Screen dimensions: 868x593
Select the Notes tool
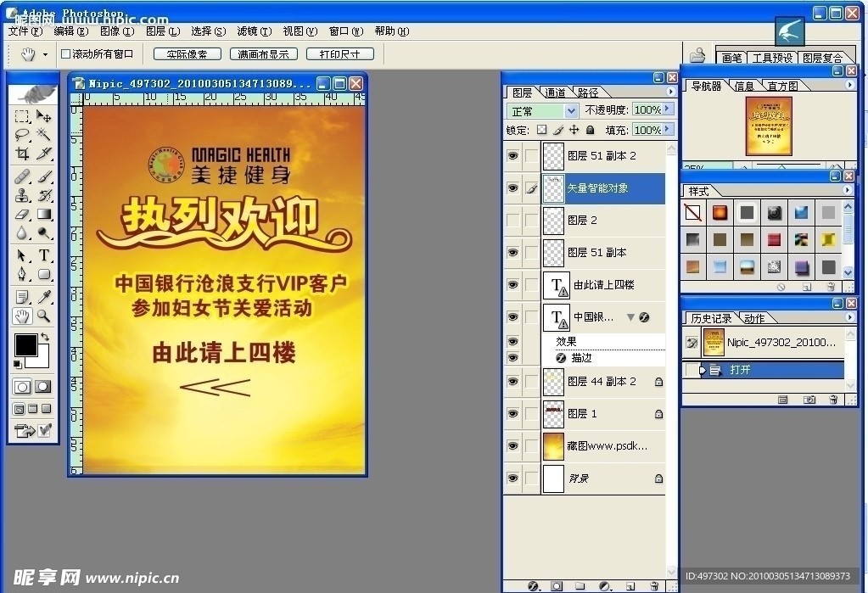22,297
